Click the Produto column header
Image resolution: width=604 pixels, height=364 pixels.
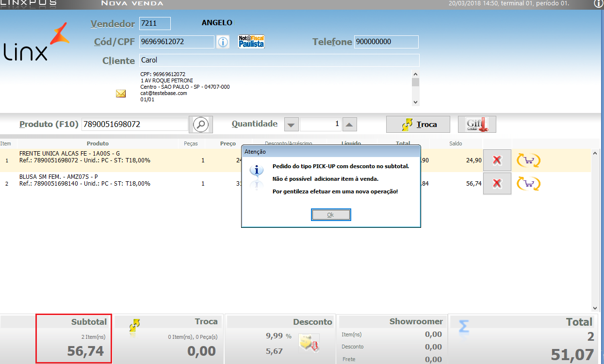[x=98, y=144]
